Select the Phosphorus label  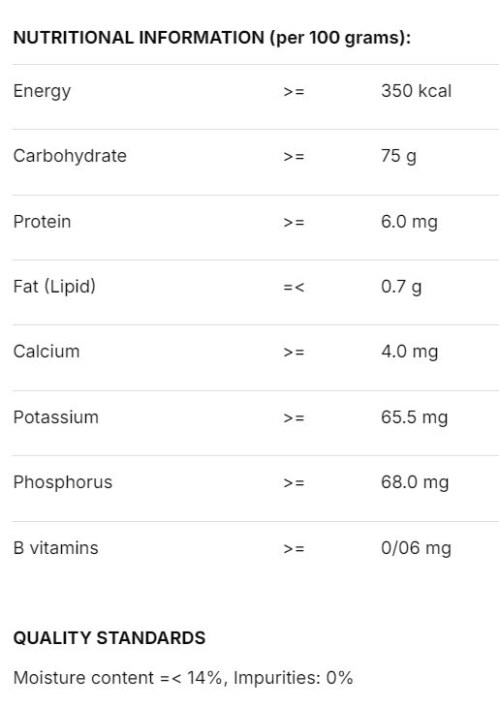point(63,483)
